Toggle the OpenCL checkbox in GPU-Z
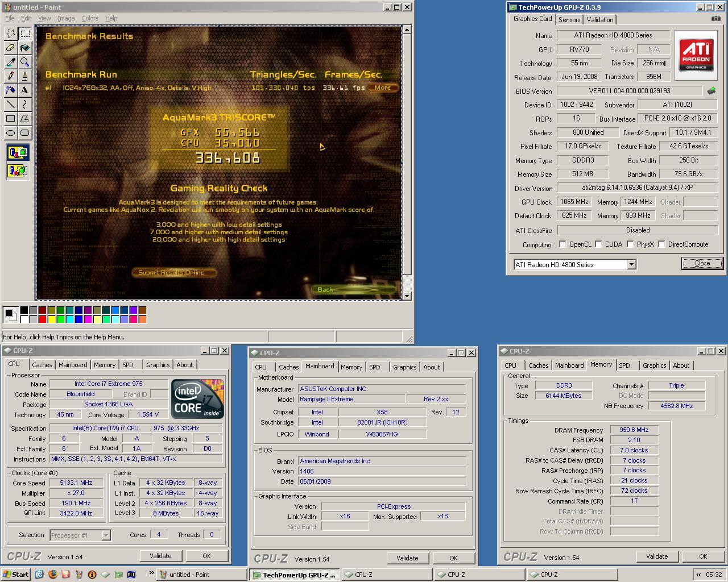This screenshot has height=582, width=728. (x=562, y=244)
